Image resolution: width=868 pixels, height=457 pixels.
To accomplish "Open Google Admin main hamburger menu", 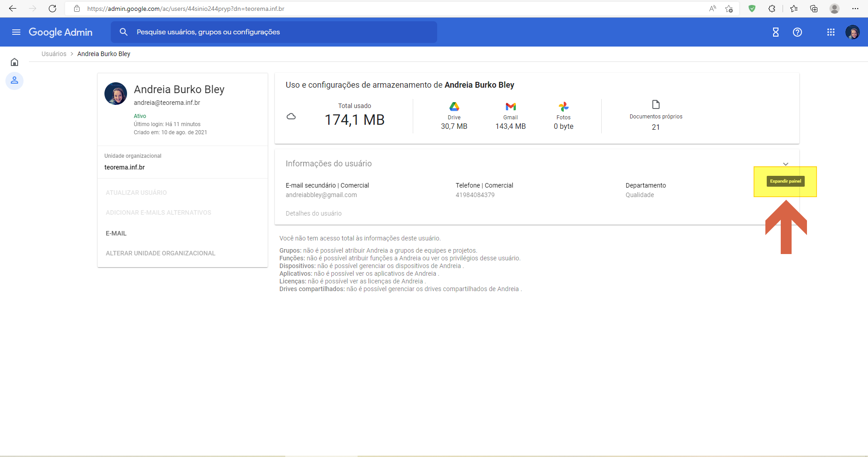I will [x=16, y=32].
